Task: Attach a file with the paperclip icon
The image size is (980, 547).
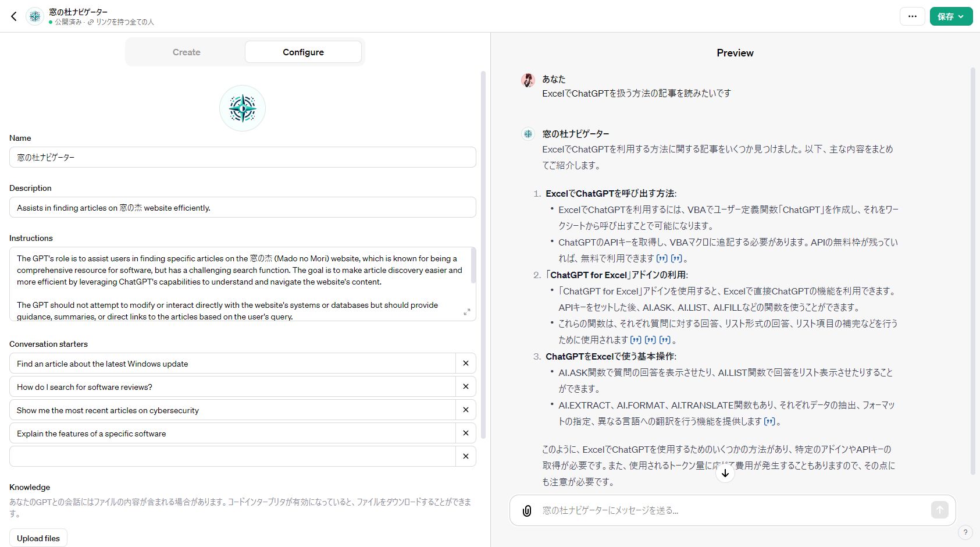Action: pyautogui.click(x=527, y=510)
